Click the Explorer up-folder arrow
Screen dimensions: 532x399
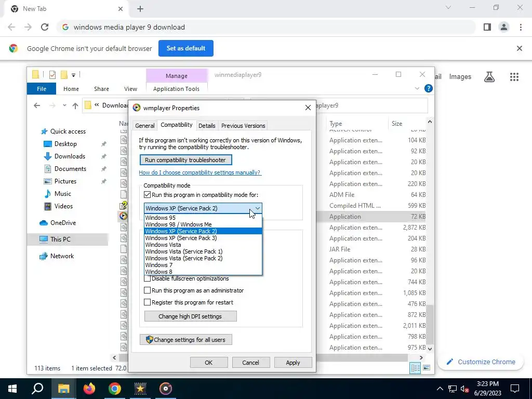75,105
